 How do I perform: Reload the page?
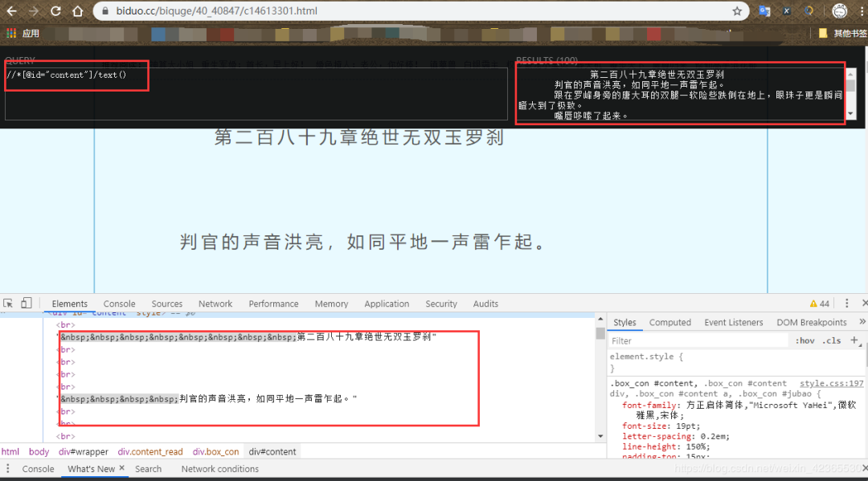(x=55, y=11)
